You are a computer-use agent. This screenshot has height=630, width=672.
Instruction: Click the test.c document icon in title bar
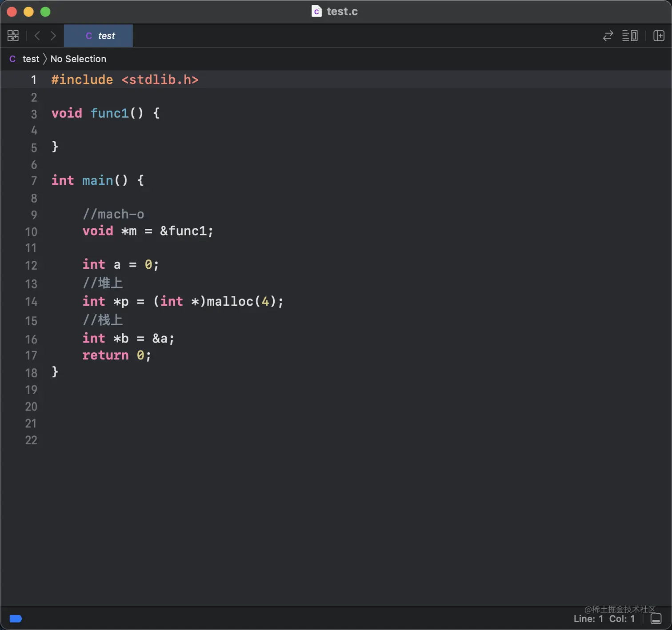[x=316, y=11]
